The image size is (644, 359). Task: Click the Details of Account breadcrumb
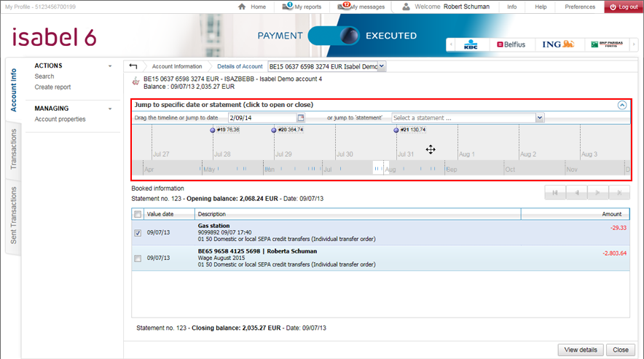tap(240, 66)
